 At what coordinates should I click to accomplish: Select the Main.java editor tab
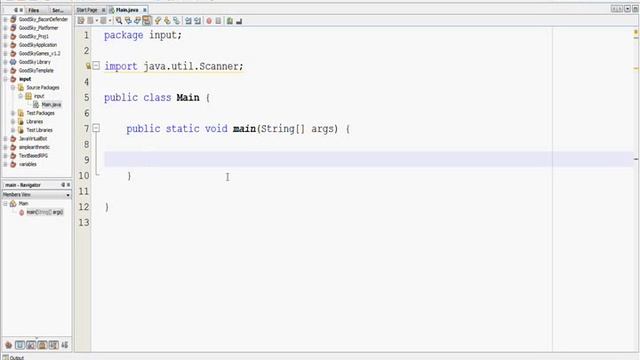pyautogui.click(x=127, y=10)
